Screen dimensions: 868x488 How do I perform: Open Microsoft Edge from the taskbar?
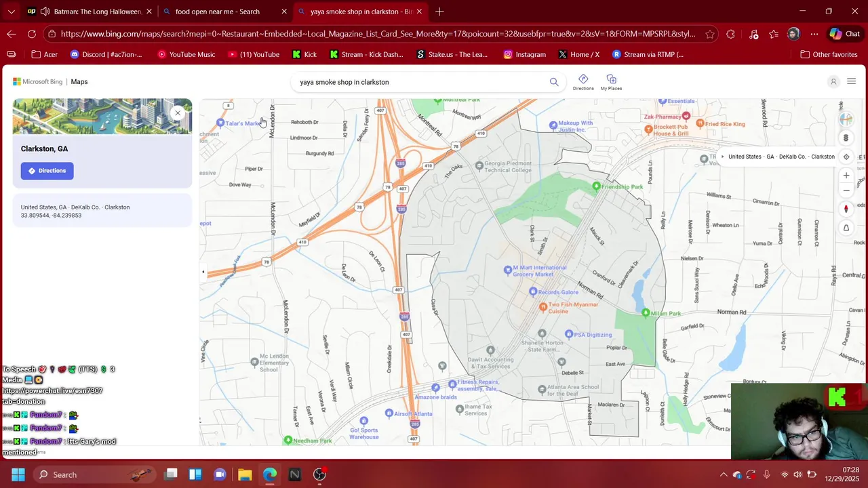[270, 474]
